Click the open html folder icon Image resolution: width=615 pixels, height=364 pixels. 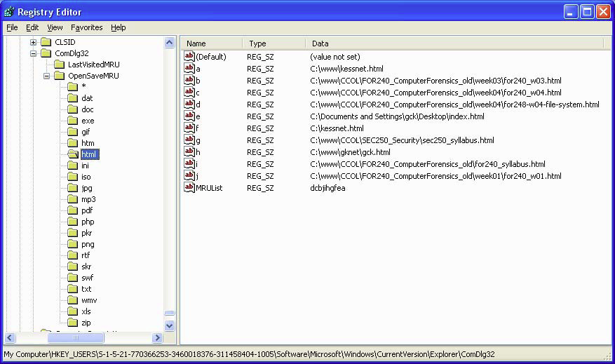73,154
